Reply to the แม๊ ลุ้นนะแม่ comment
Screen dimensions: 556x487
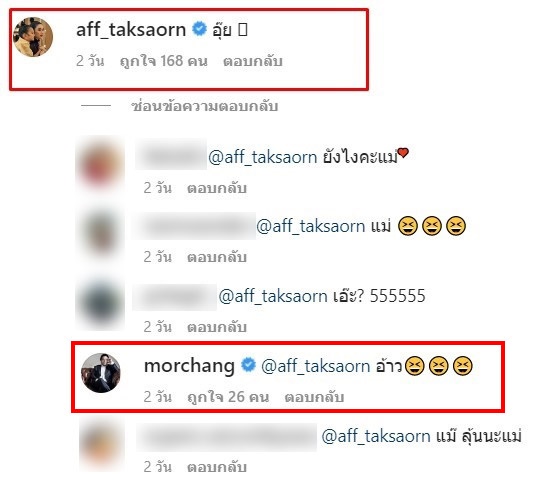click(x=217, y=467)
